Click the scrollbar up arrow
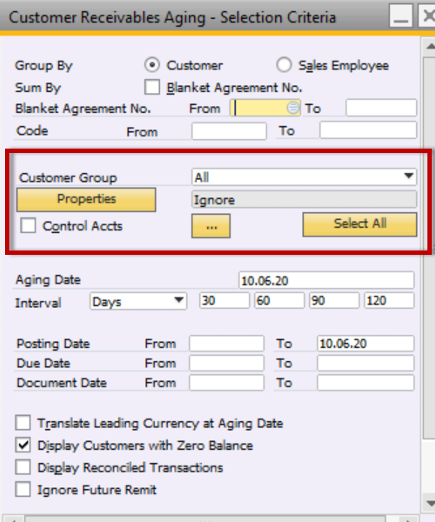435x522 pixels. tap(430, 47)
